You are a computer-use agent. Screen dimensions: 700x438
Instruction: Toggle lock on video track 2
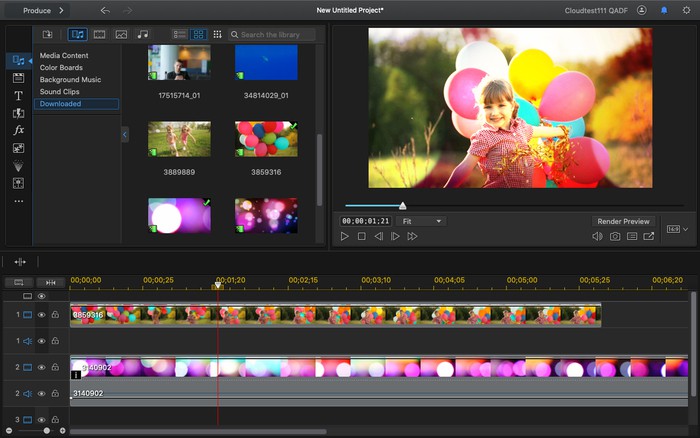(55, 368)
